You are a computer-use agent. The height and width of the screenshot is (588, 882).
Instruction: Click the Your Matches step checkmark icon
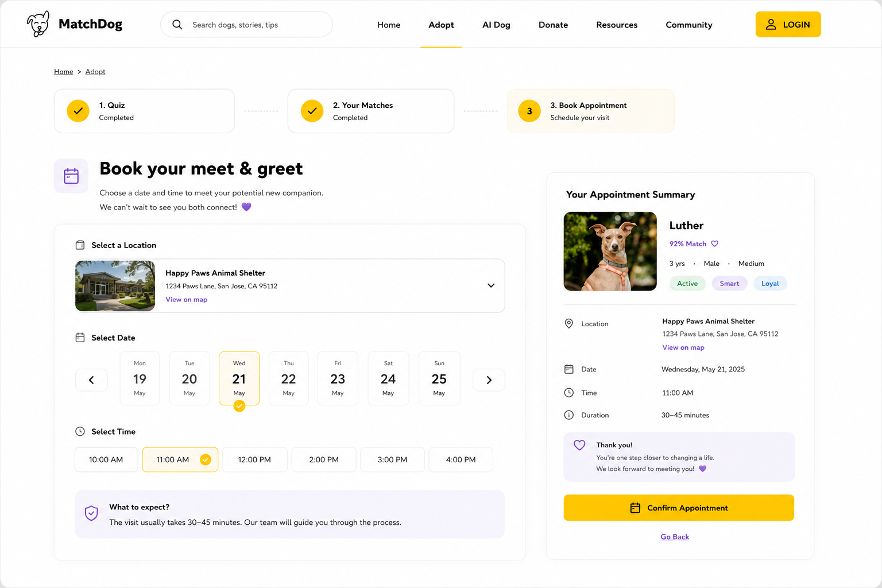point(312,111)
